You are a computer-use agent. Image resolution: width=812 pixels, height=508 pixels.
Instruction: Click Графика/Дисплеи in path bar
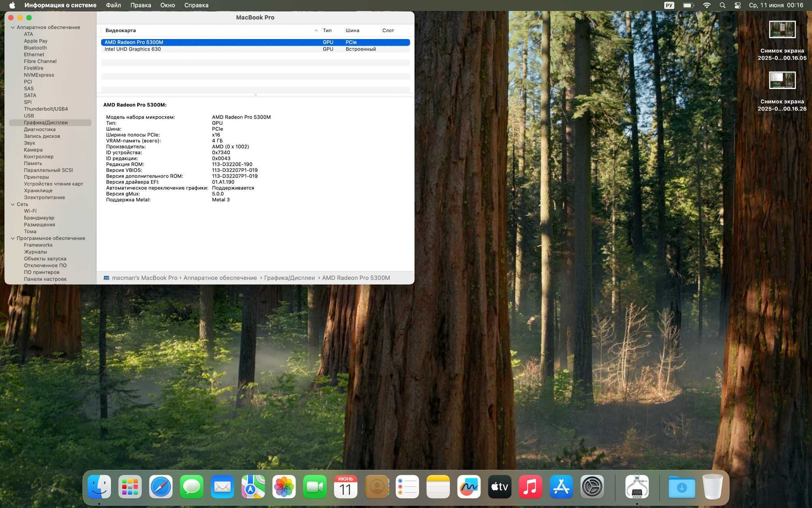pyautogui.click(x=289, y=278)
